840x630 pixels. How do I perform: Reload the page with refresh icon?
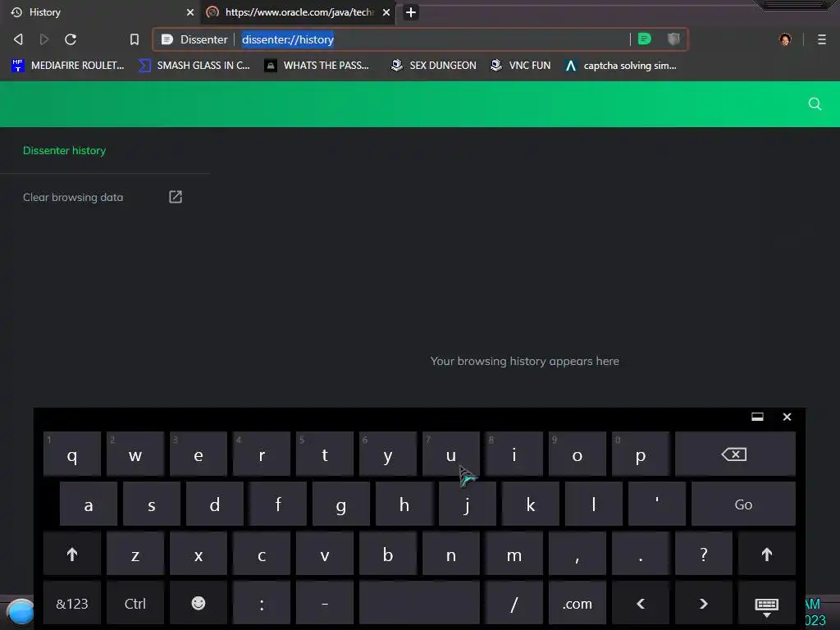point(71,39)
